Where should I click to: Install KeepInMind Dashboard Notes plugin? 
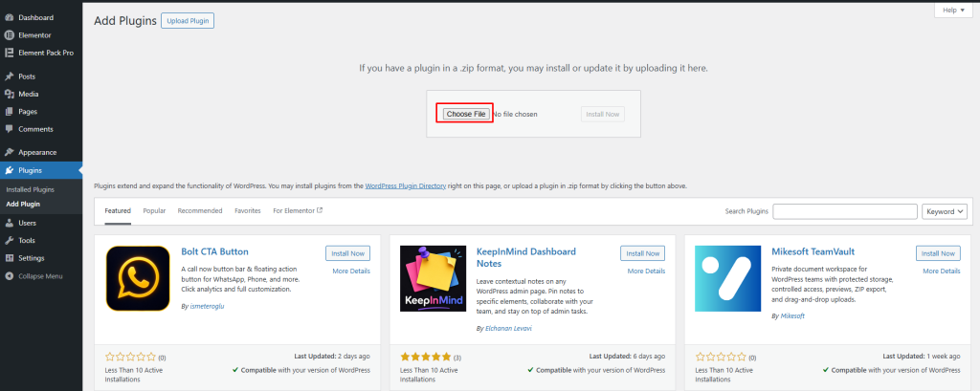pos(642,253)
